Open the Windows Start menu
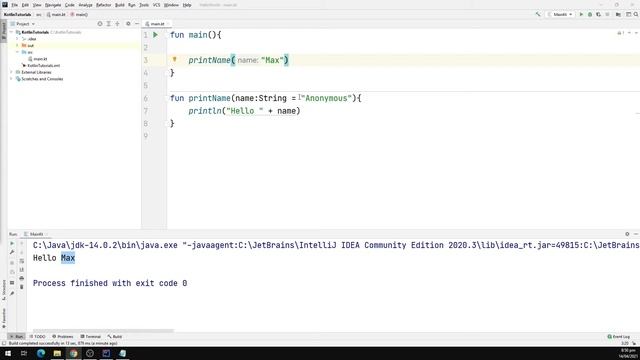Screen dimensions: 640x360 [x=8, y=353]
